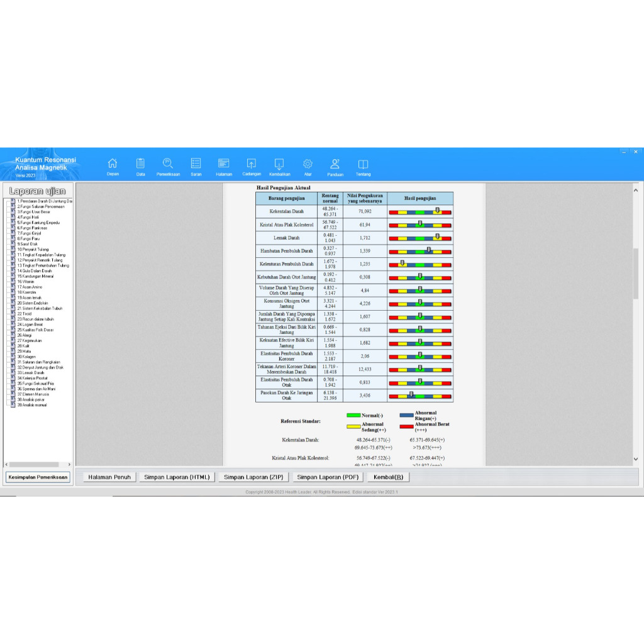The width and height of the screenshot is (644, 644).
Task: Open 15.Kandungan Mineral report
Action: point(35,276)
